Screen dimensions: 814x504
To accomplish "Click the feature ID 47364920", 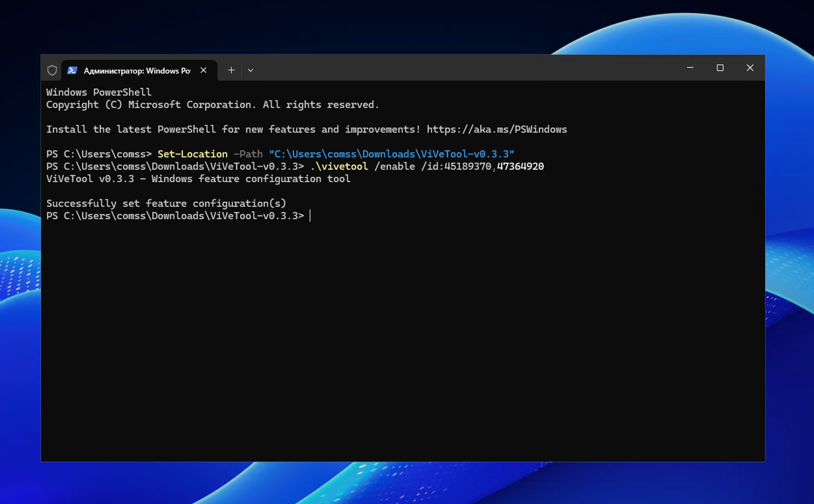I will tap(520, 167).
